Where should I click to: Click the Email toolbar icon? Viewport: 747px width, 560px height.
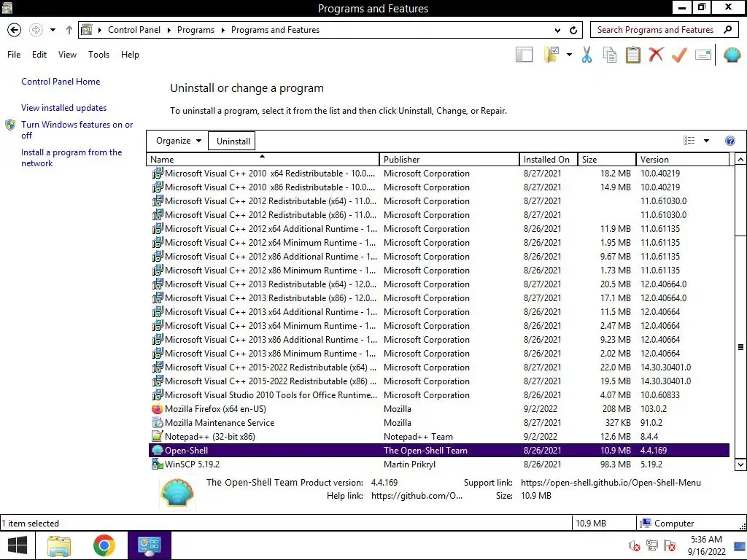pos(703,55)
